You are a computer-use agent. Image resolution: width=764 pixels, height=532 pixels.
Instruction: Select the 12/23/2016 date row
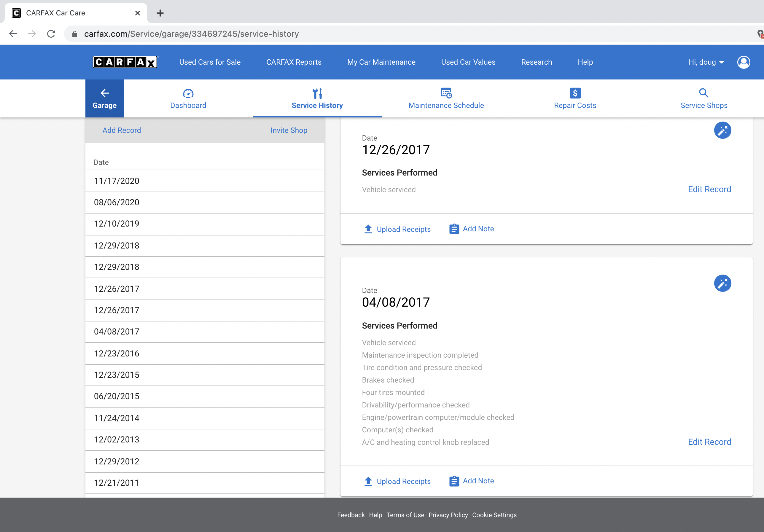205,354
